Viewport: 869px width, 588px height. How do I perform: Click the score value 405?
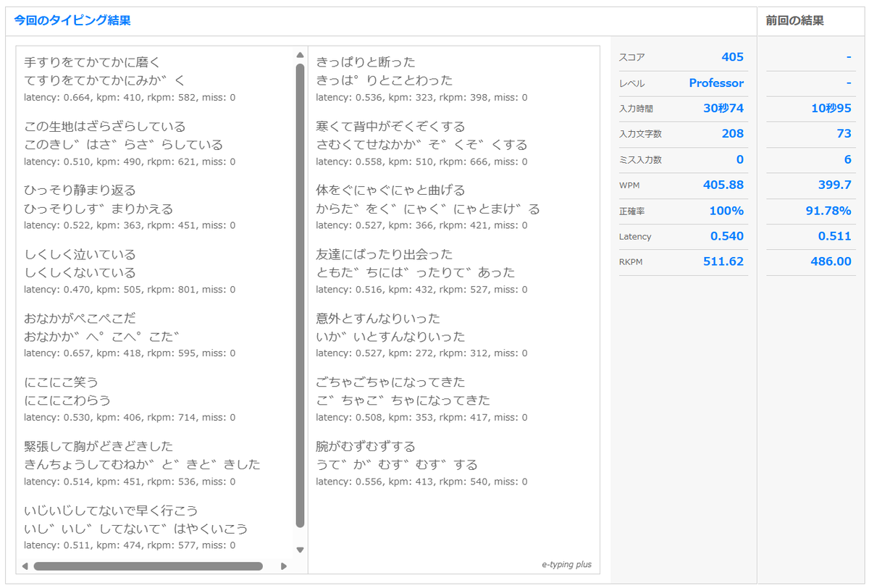(x=732, y=57)
